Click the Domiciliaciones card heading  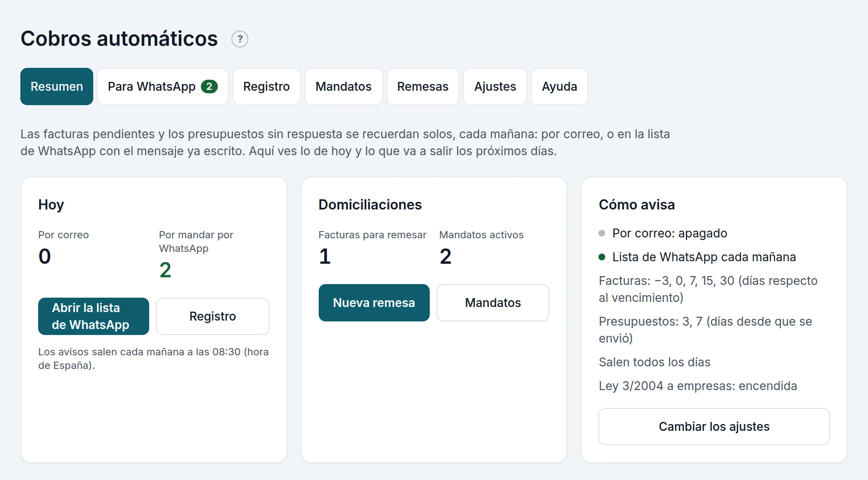pos(370,205)
